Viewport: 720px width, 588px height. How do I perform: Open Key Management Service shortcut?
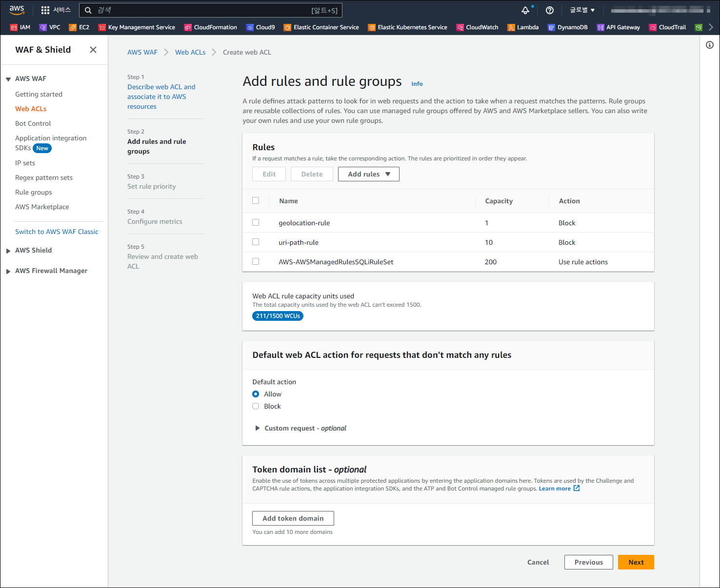pyautogui.click(x=137, y=27)
